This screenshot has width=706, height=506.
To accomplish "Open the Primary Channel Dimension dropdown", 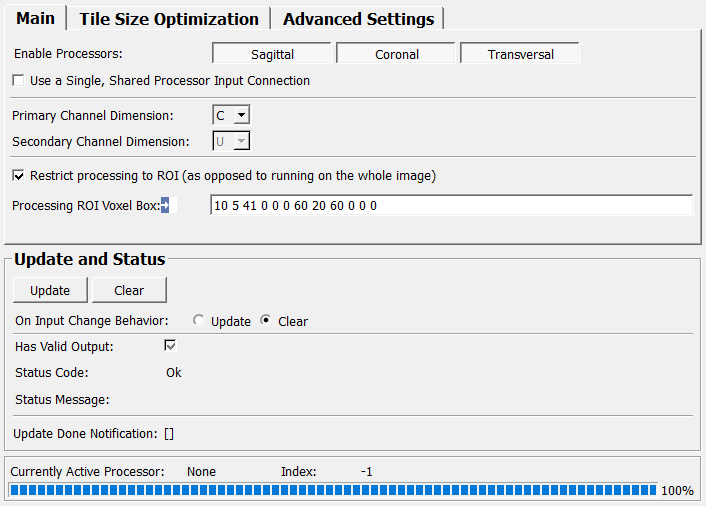I will tap(231, 116).
